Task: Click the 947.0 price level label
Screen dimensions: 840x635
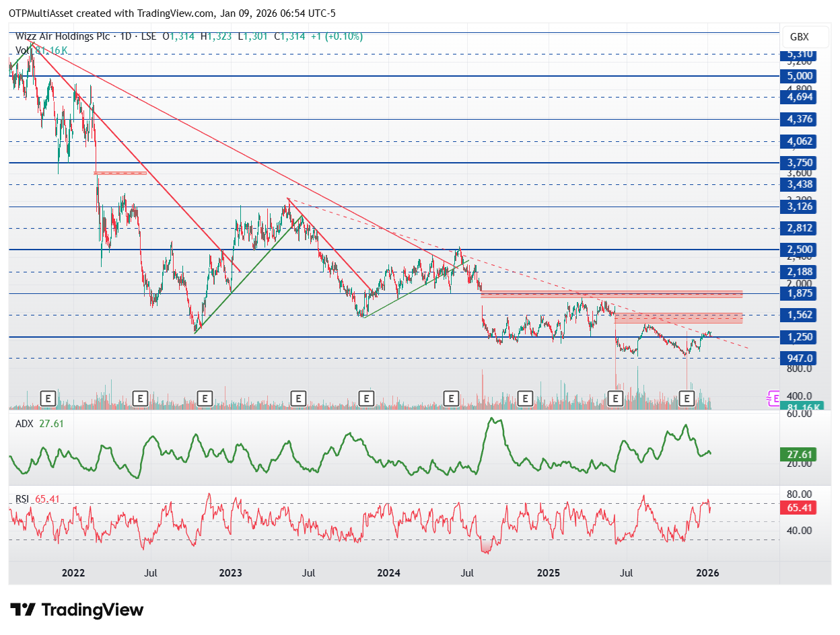Action: tap(798, 358)
